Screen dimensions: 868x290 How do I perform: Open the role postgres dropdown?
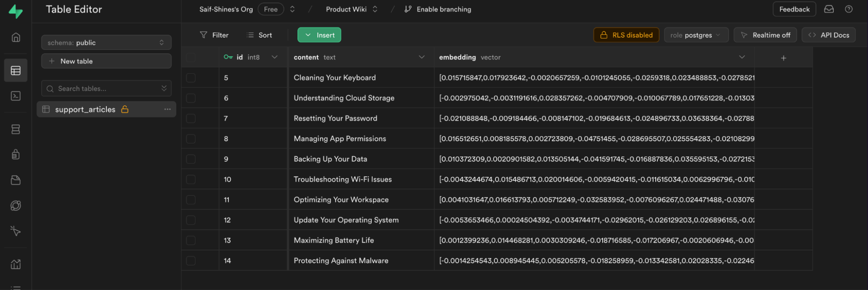coord(696,35)
